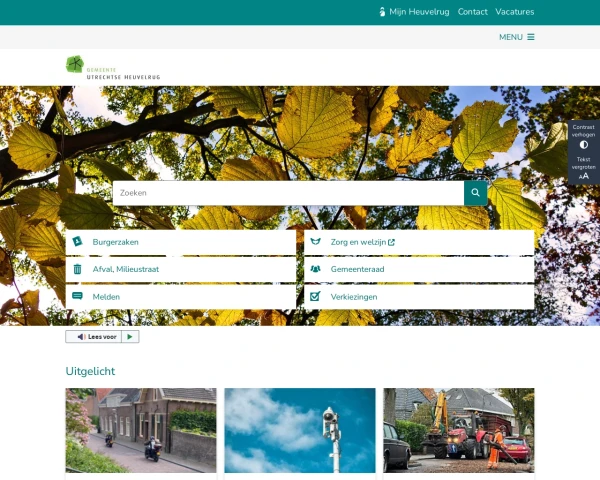Open the Melden tile
The image size is (600, 480).
point(181,297)
